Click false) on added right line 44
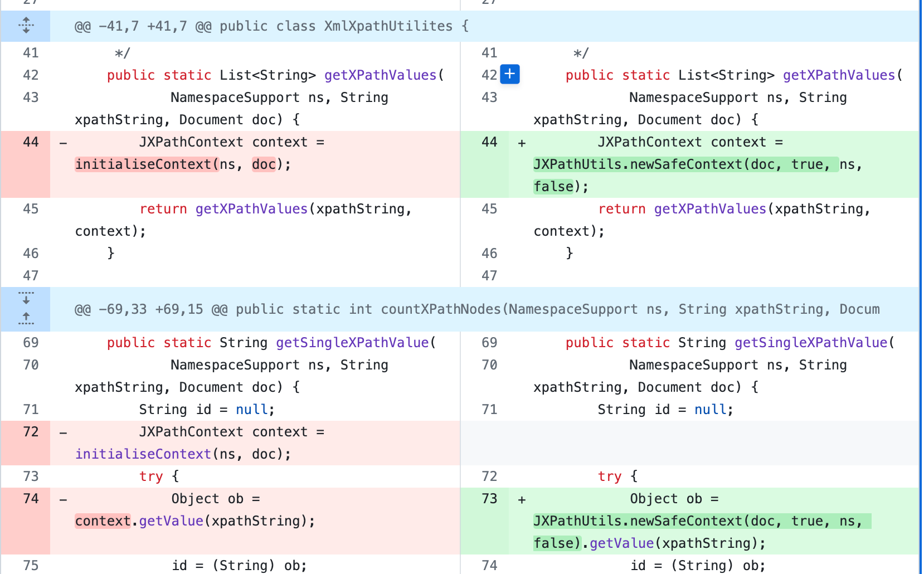The height and width of the screenshot is (574, 924). click(x=557, y=187)
